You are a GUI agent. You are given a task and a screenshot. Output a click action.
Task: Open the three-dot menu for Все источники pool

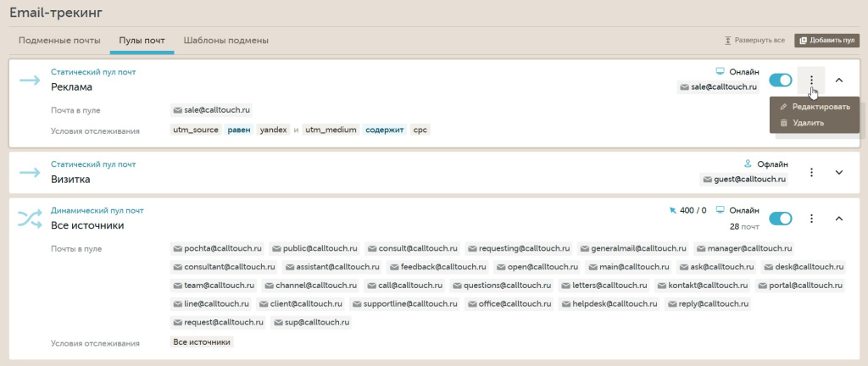pyautogui.click(x=811, y=219)
